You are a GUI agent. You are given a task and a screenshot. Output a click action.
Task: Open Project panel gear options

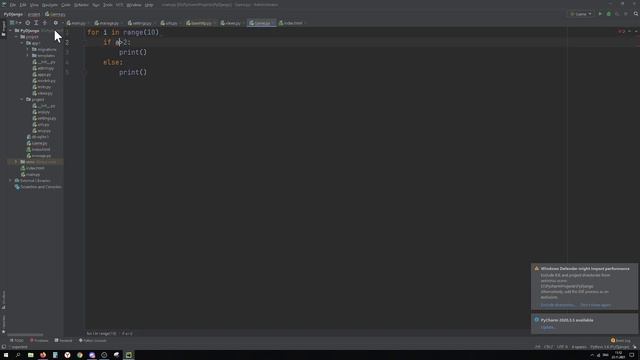(56, 23)
